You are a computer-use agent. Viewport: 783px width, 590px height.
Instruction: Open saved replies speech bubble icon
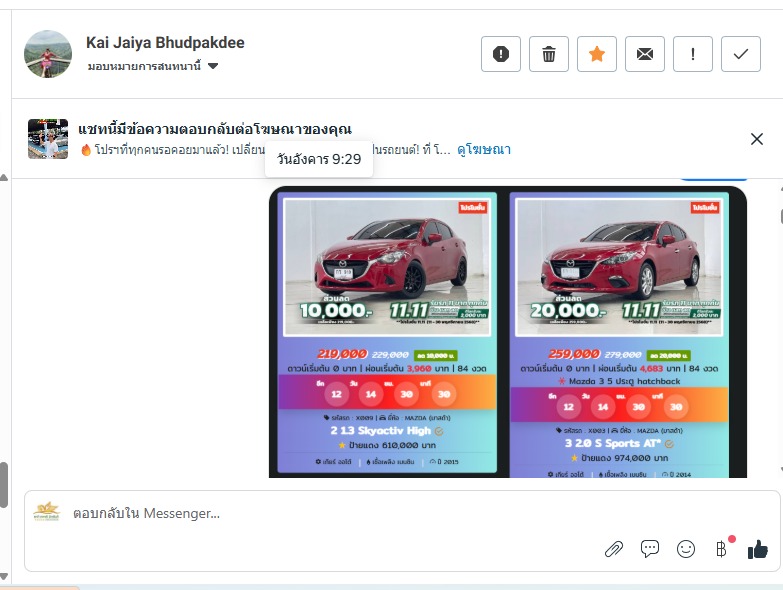(x=650, y=549)
